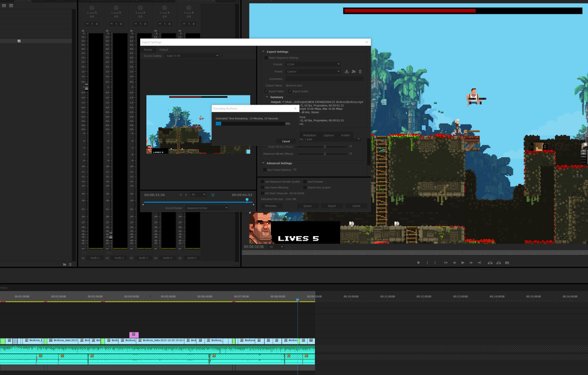Collapse the Advanced Settings section

[x=263, y=163]
